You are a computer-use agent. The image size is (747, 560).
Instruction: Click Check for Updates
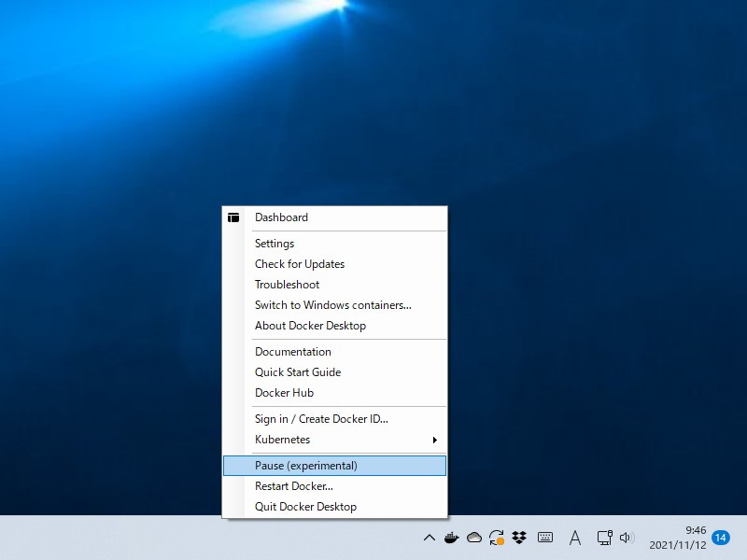point(300,264)
